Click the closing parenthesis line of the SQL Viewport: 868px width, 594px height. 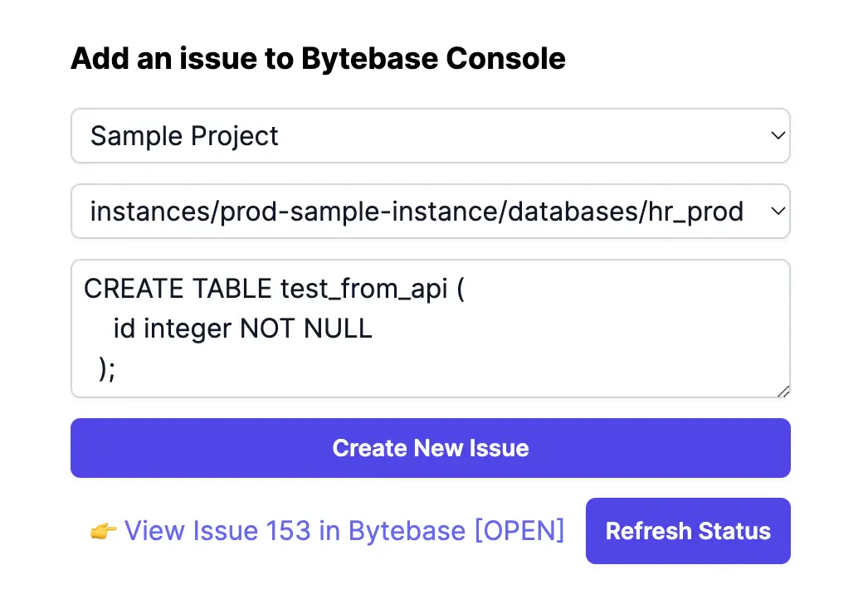coord(107,368)
